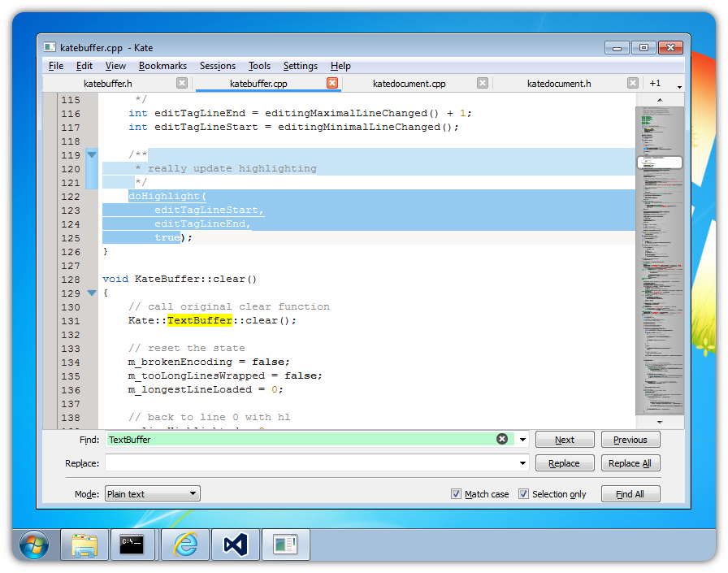Open Command Prompt from taskbar
Screen dimensions: 728x573
tap(132, 545)
